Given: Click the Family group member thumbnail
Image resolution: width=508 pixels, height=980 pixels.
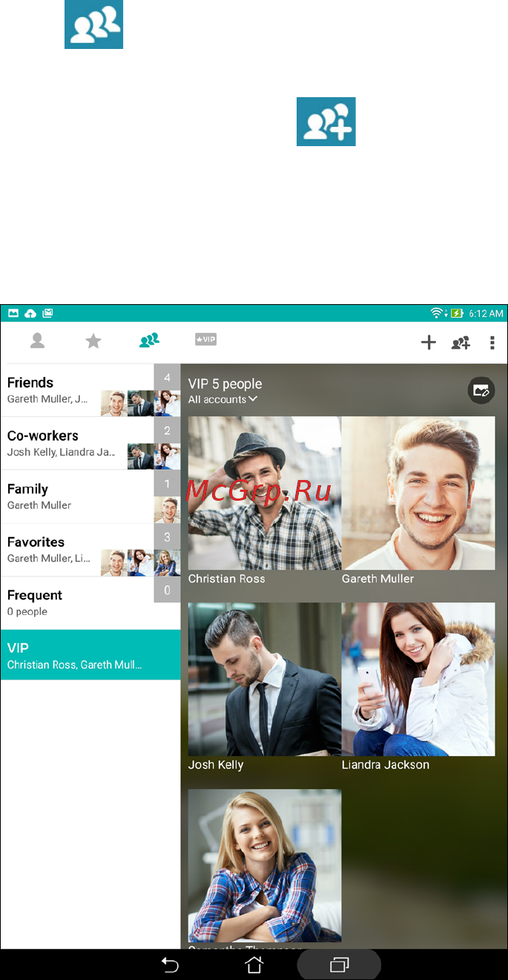Looking at the screenshot, I should (167, 510).
